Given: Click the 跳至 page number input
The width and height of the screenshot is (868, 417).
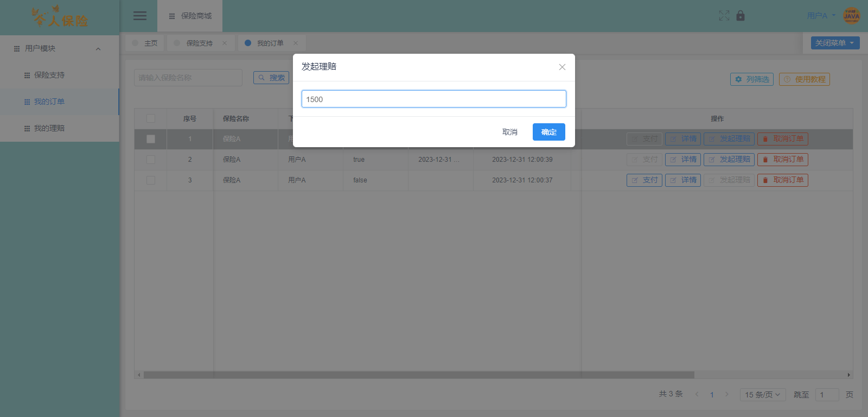Looking at the screenshot, I should tap(827, 395).
